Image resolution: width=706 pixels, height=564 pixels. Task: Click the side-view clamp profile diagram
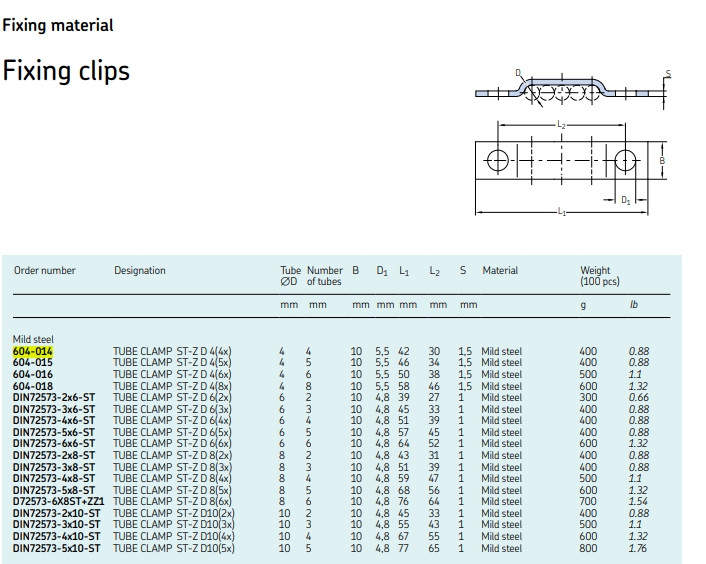point(572,89)
